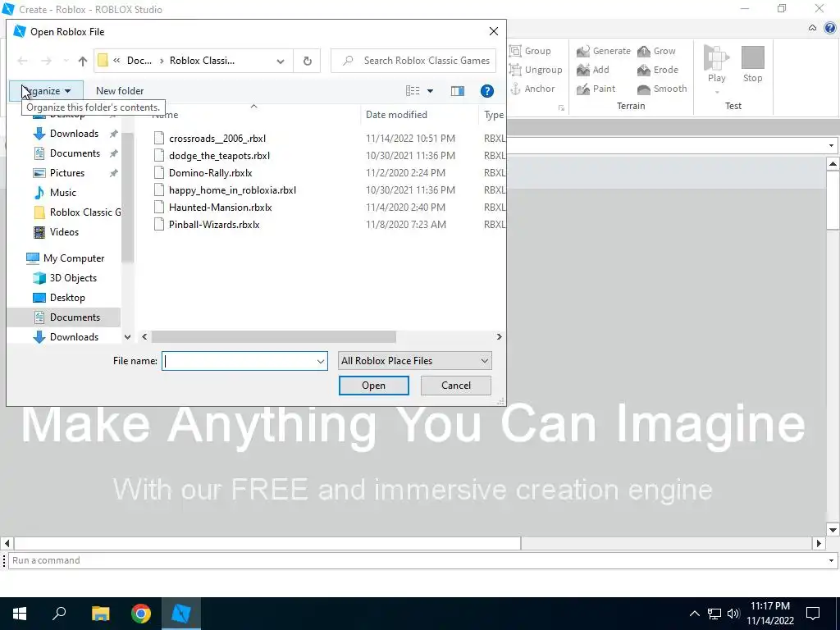840x630 pixels.
Task: Click the File name input field
Action: click(239, 361)
